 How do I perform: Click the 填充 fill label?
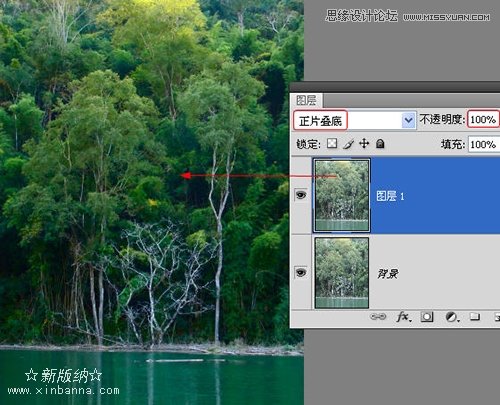point(453,144)
